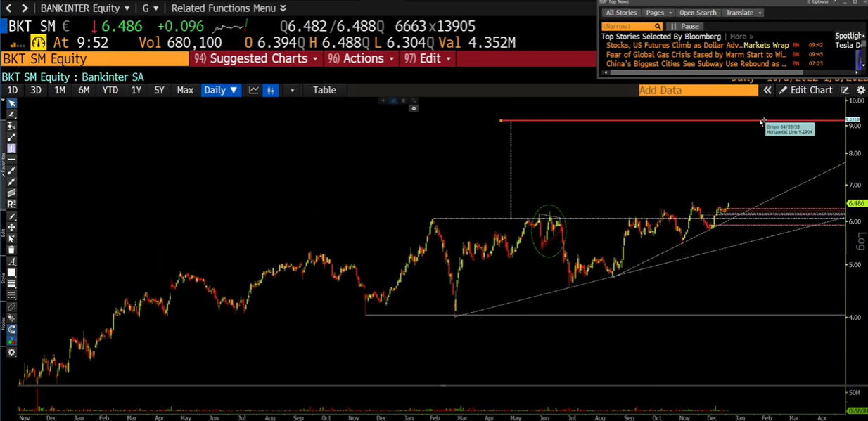Image resolution: width=868 pixels, height=421 pixels.
Task: Select the 1M time range
Action: coord(60,90)
